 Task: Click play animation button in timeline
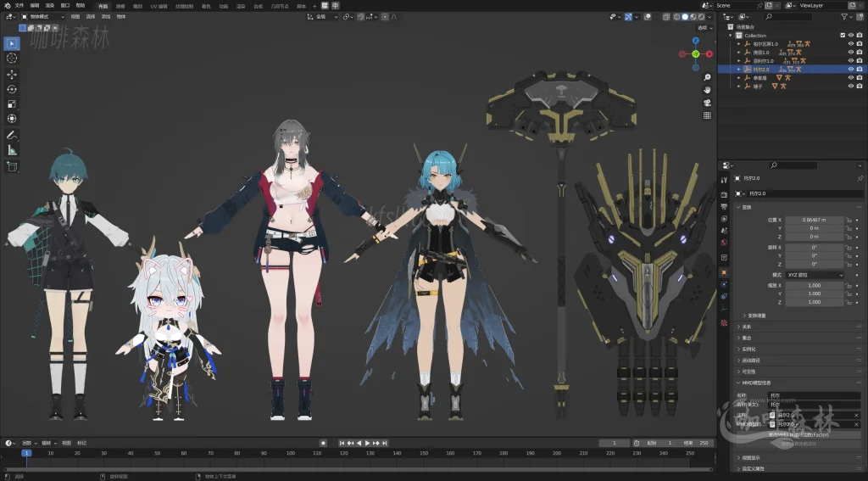click(x=368, y=443)
